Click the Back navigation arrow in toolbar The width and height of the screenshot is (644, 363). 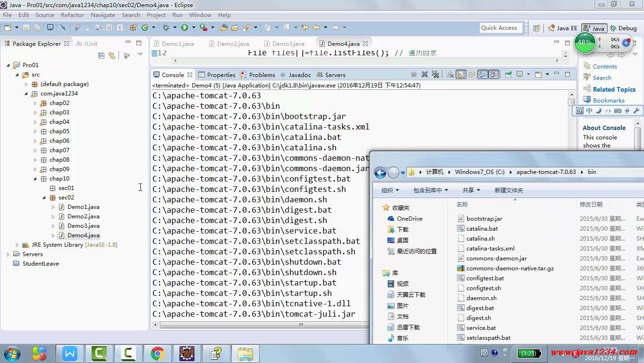(316, 27)
